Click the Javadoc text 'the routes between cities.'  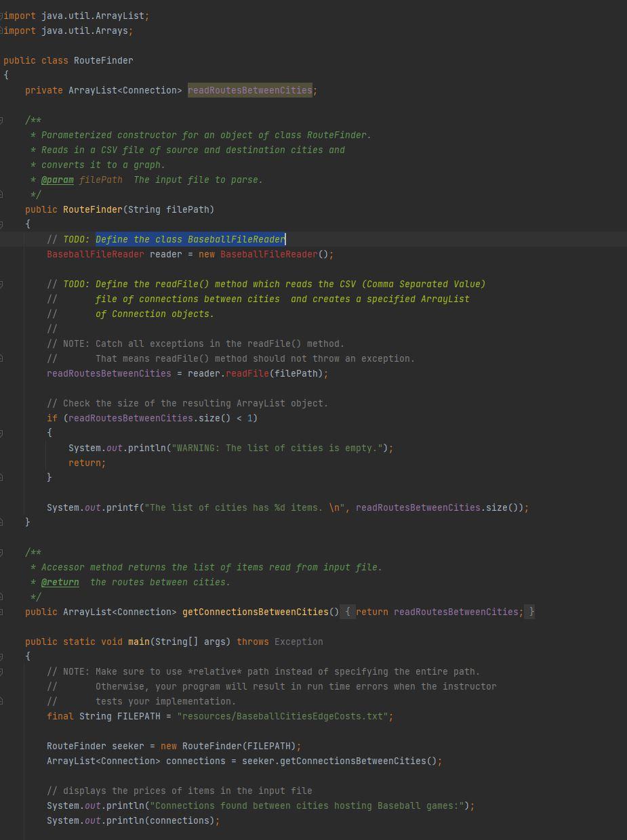(x=161, y=582)
